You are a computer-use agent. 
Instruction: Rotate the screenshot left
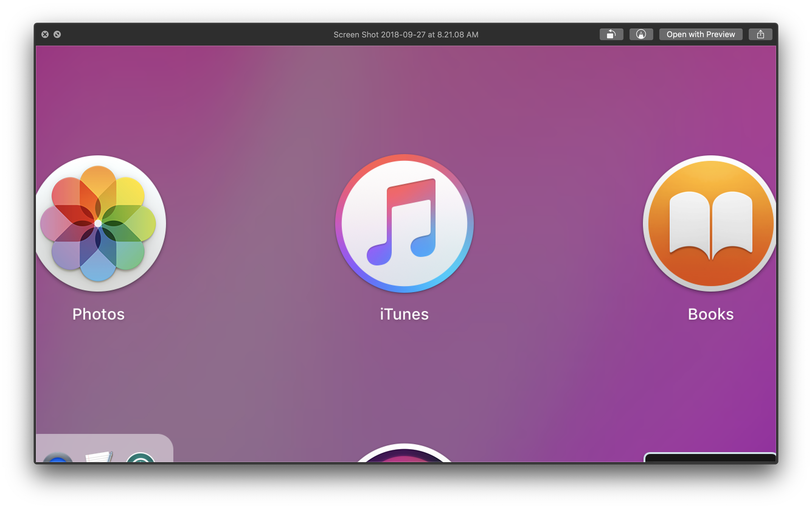(611, 34)
